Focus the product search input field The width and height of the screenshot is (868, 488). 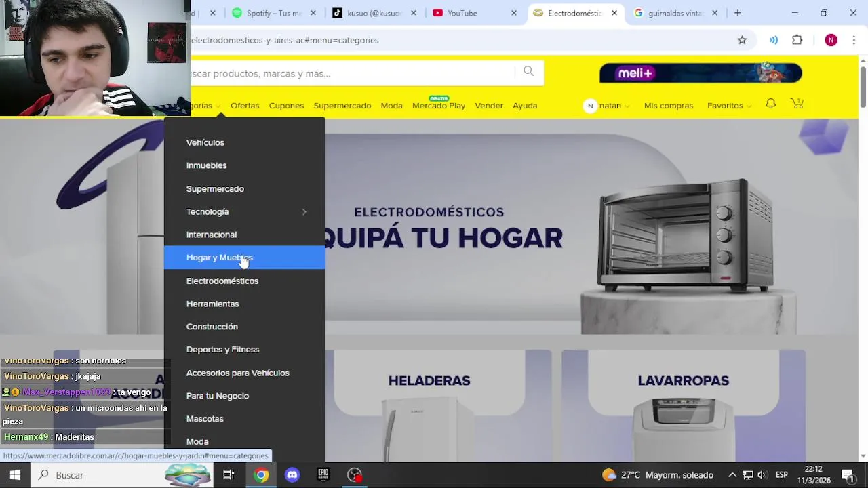353,73
